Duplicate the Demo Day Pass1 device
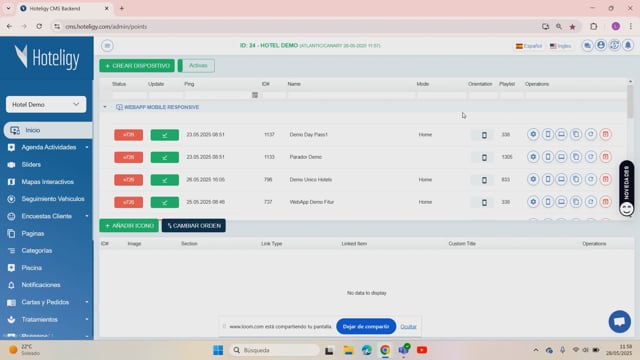Image resolution: width=640 pixels, height=360 pixels. coord(576,134)
